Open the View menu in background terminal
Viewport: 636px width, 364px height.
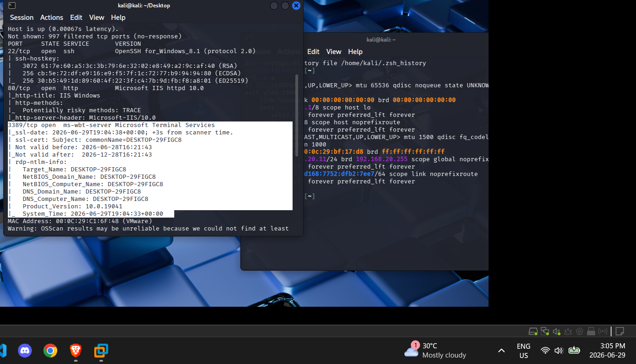click(x=334, y=52)
